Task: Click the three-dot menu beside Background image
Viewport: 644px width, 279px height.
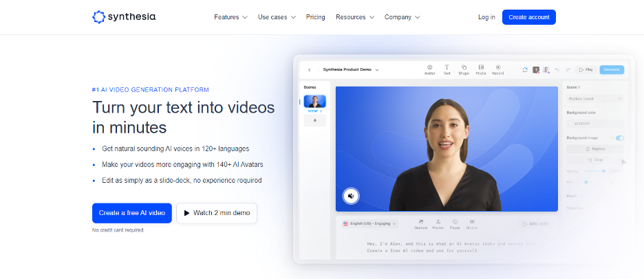Action: click(x=612, y=138)
